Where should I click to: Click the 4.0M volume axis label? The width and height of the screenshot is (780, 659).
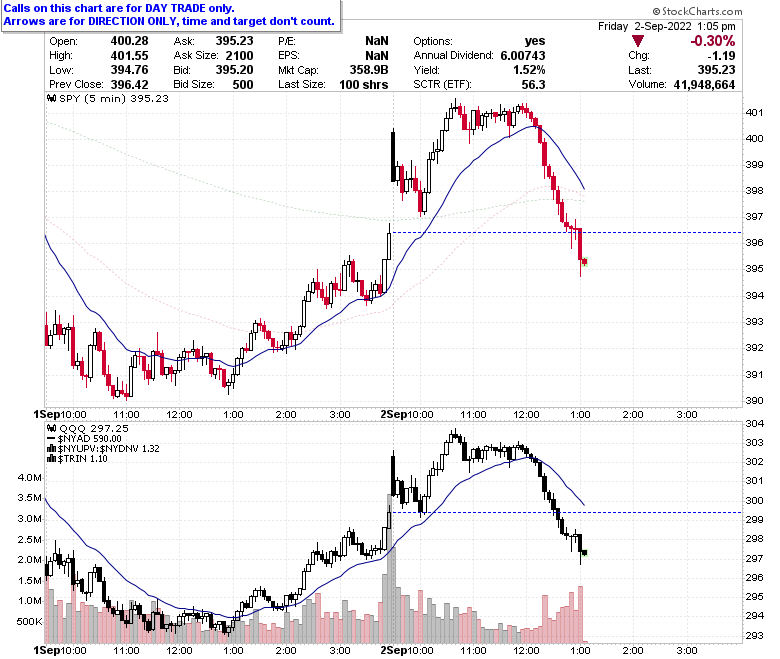click(30, 477)
